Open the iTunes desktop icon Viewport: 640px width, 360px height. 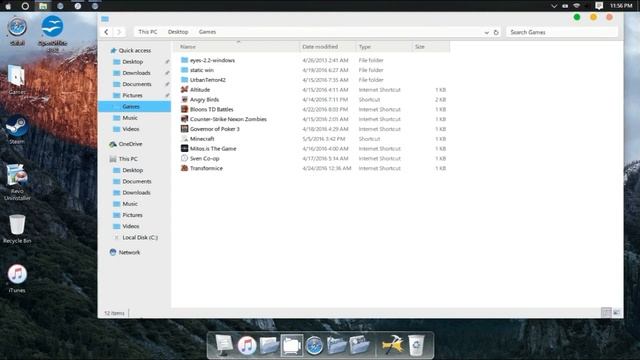coord(17,278)
